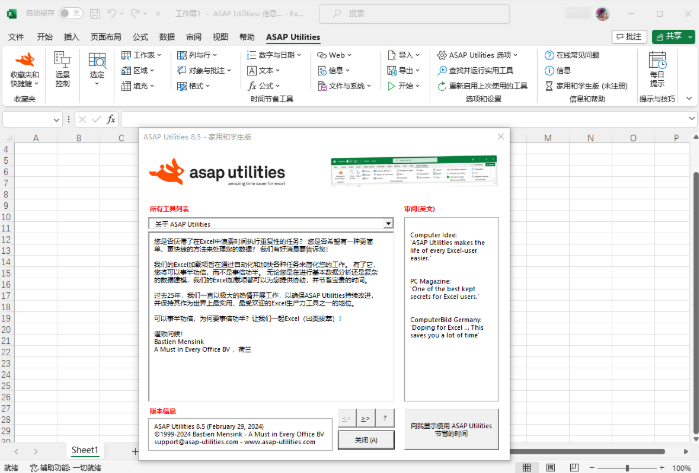Click the user account avatar
The height and width of the screenshot is (473, 699).
pos(602,14)
